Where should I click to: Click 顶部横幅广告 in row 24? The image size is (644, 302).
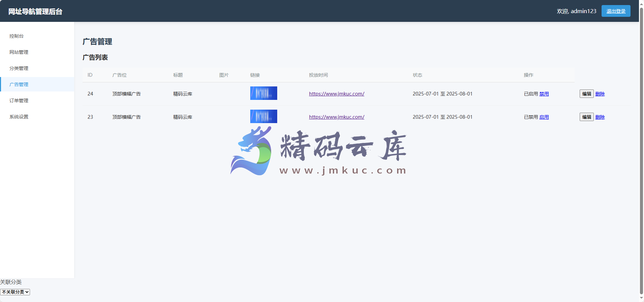click(x=127, y=94)
